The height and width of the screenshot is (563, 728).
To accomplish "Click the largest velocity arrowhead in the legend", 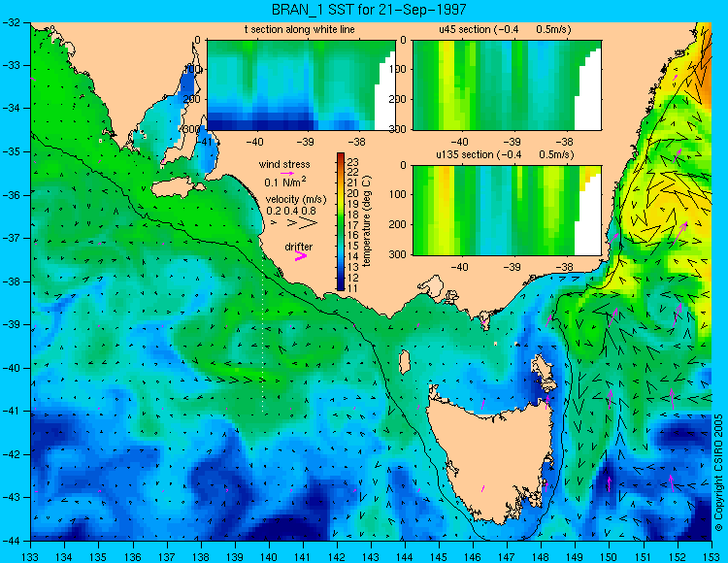I will pos(309,223).
